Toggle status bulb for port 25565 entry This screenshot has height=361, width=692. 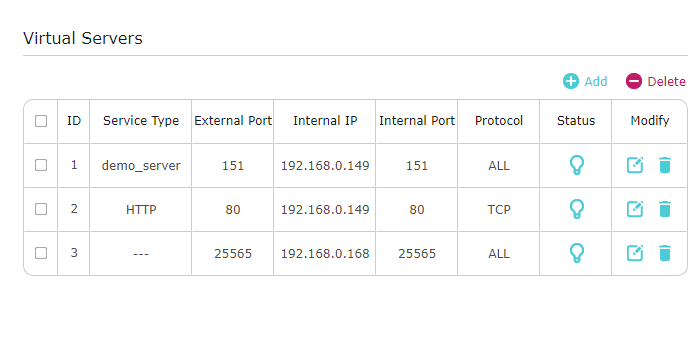[576, 253]
